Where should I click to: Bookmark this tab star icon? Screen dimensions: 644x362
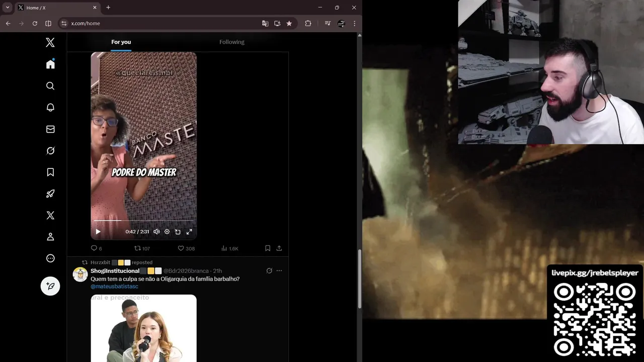point(289,23)
